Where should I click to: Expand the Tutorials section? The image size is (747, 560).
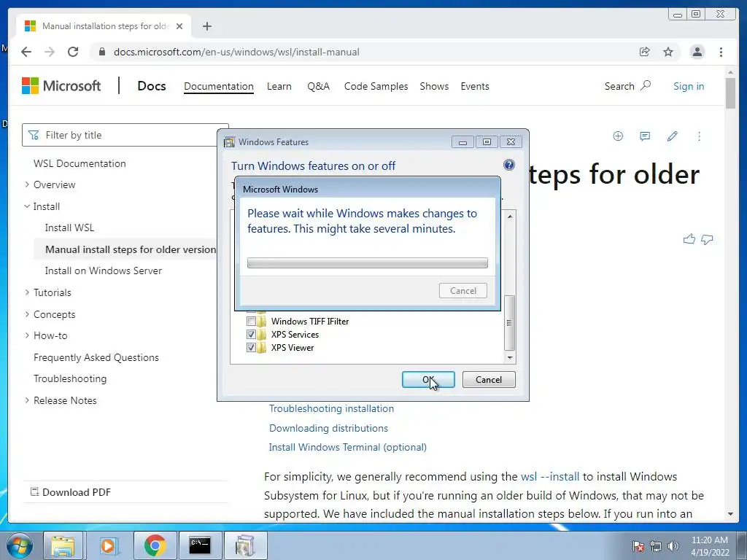click(x=27, y=292)
